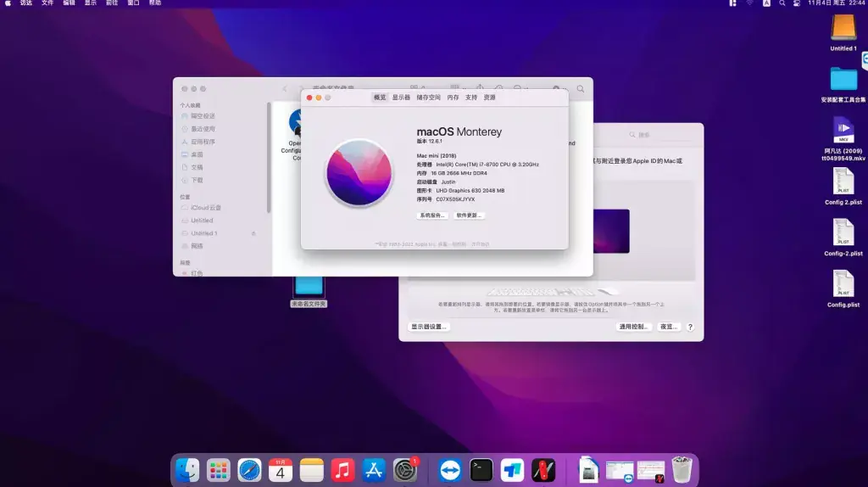Eject Untitled 1 in Finder sidebar
This screenshot has height=487, width=868.
pos(253,233)
